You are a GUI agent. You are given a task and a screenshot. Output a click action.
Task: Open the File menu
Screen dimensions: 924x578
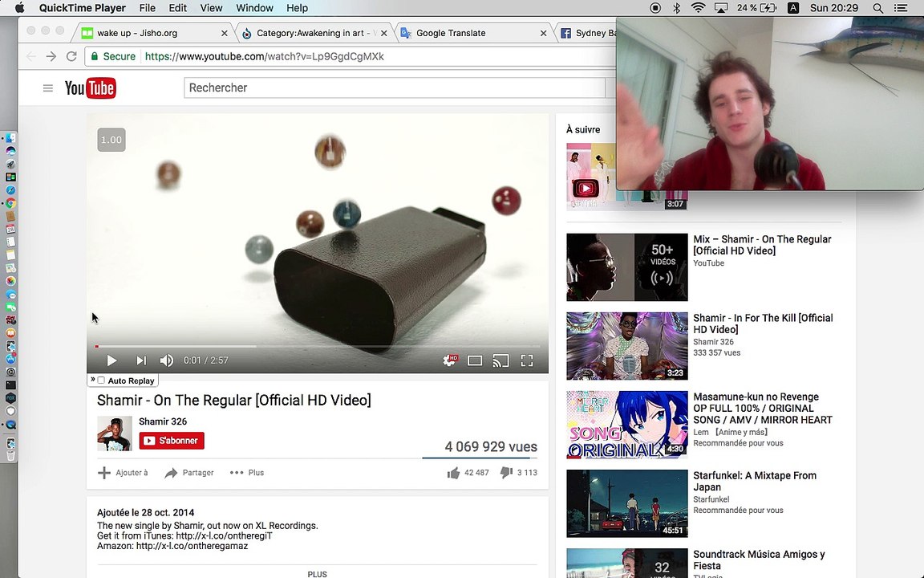[x=148, y=8]
